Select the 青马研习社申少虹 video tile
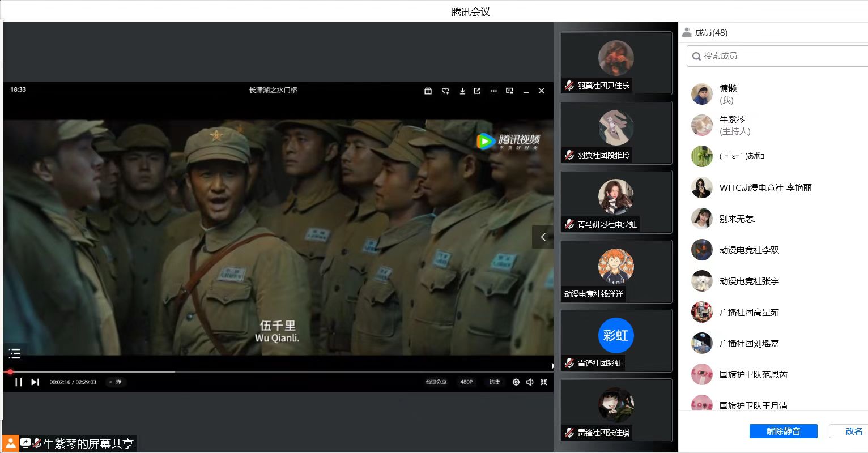 point(616,202)
